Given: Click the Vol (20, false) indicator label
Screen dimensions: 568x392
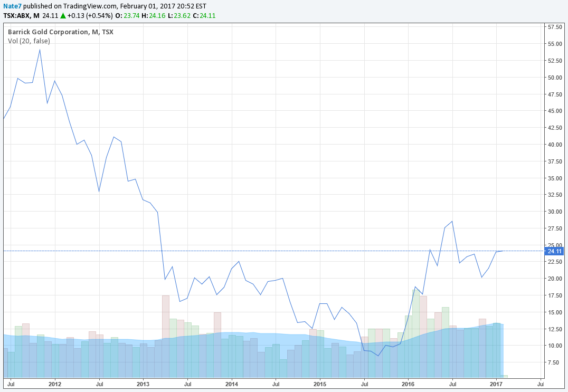Looking at the screenshot, I should pos(29,41).
